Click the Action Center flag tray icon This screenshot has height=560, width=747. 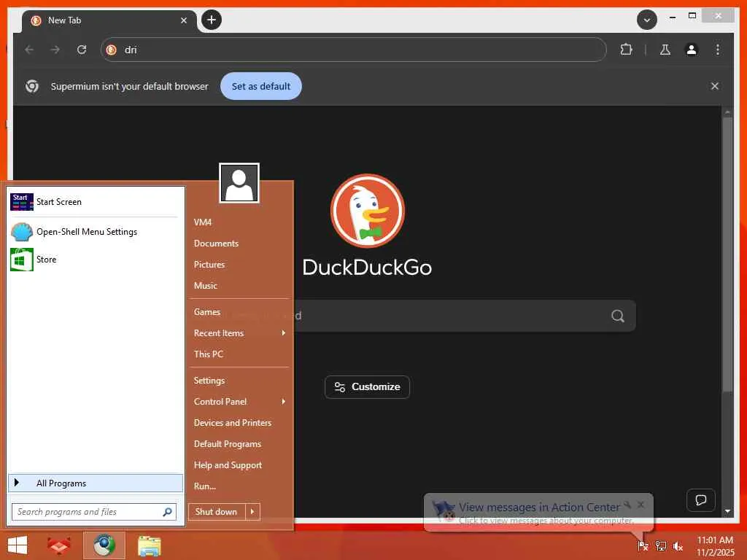643,545
